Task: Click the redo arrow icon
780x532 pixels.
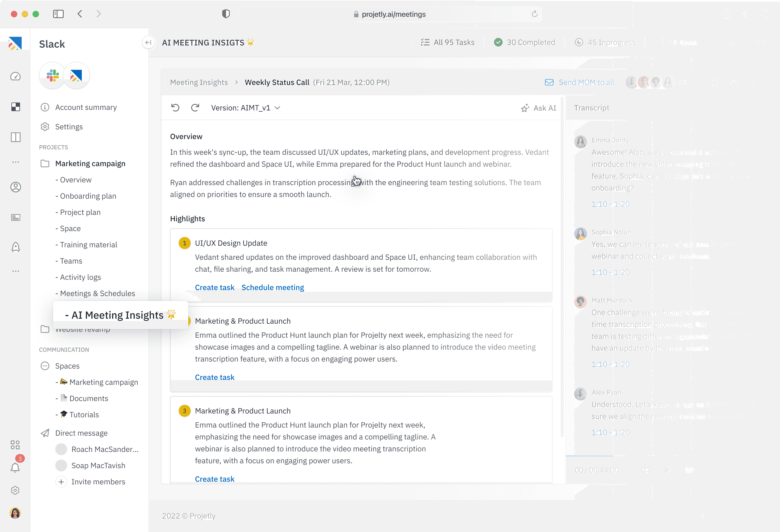Action: [195, 108]
